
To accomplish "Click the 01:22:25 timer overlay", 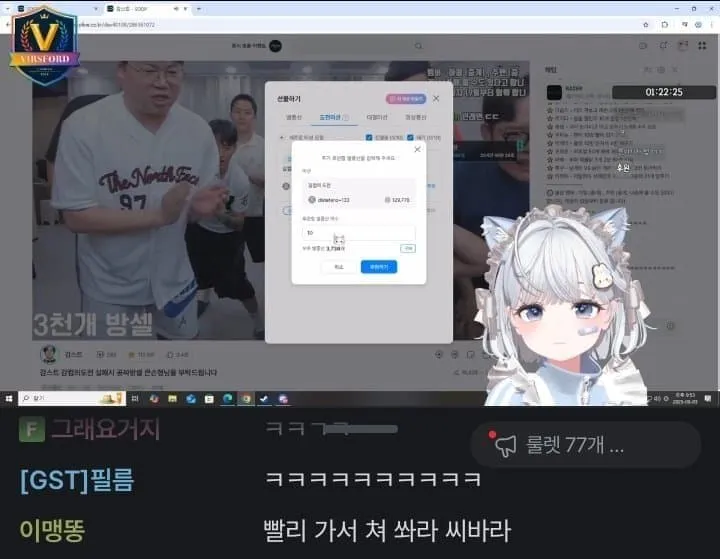I will pyautogui.click(x=664, y=92).
